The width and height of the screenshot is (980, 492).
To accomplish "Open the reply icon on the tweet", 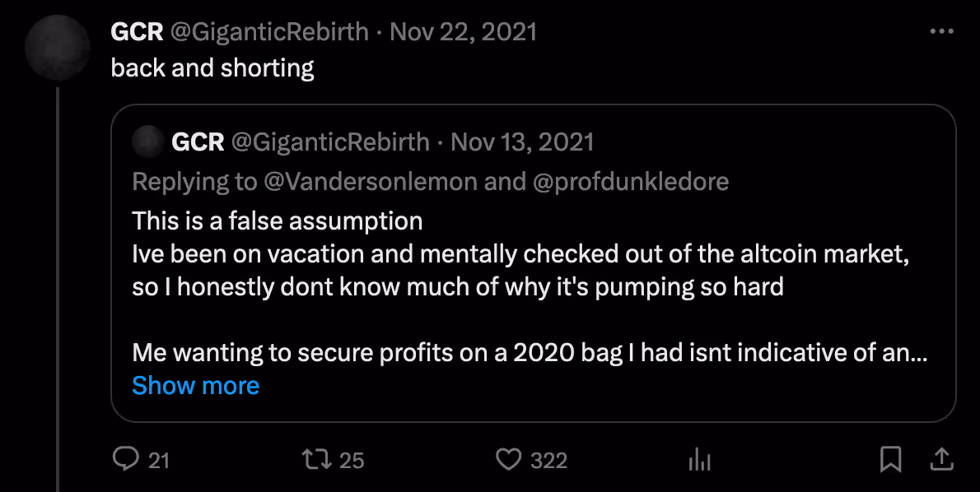I will coord(128,461).
